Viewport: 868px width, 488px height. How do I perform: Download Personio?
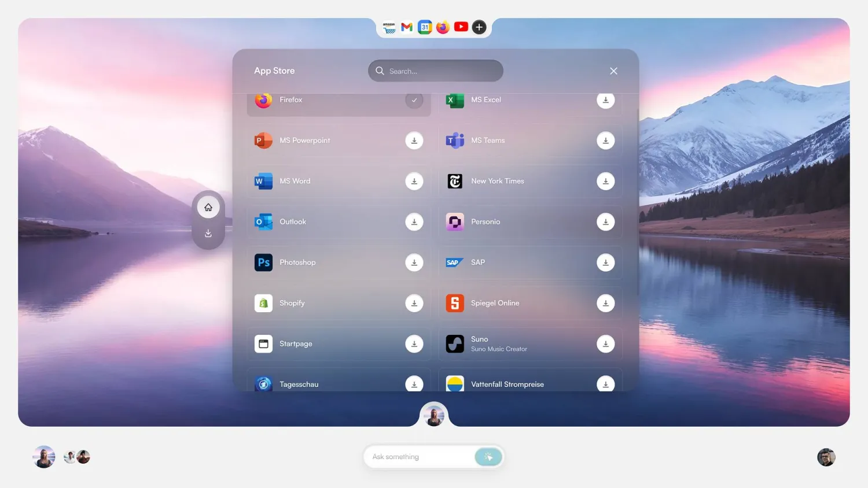coord(606,221)
